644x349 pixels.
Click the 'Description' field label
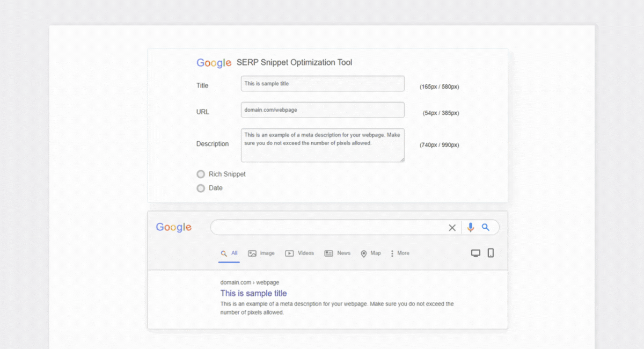[213, 144]
